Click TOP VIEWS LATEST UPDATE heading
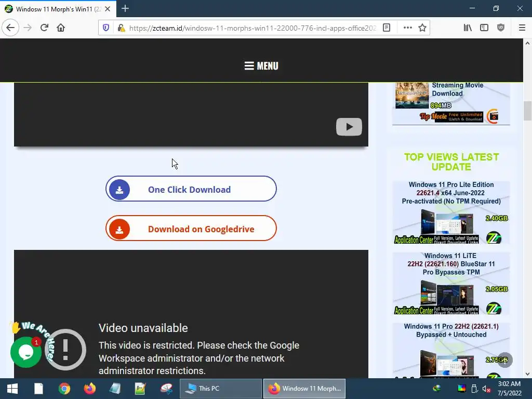Viewport: 532px width, 399px height. (x=451, y=162)
